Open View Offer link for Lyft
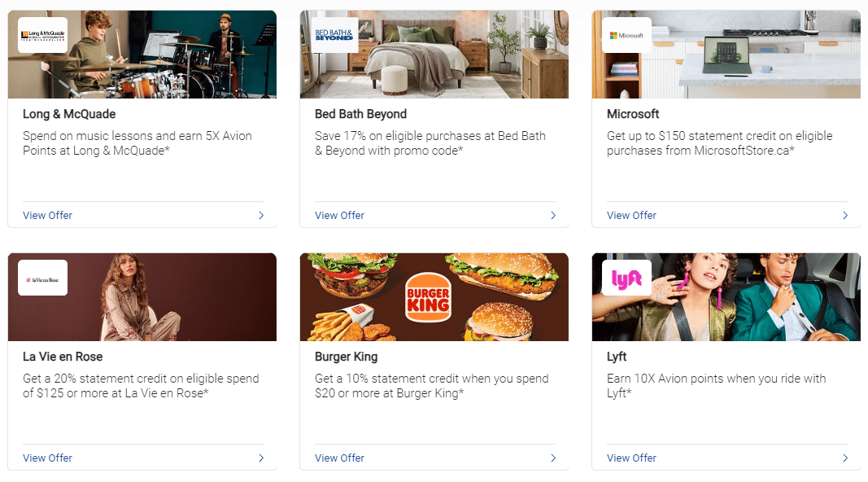The image size is (868, 482). tap(631, 458)
